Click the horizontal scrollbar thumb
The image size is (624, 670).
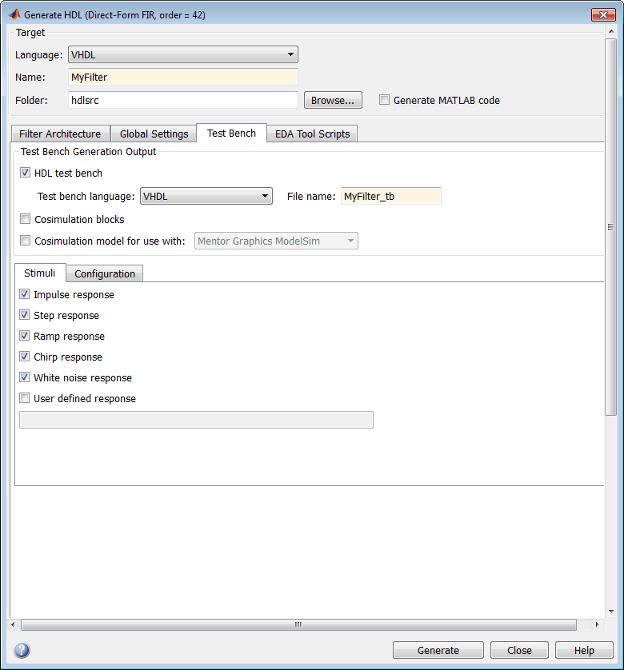click(298, 625)
